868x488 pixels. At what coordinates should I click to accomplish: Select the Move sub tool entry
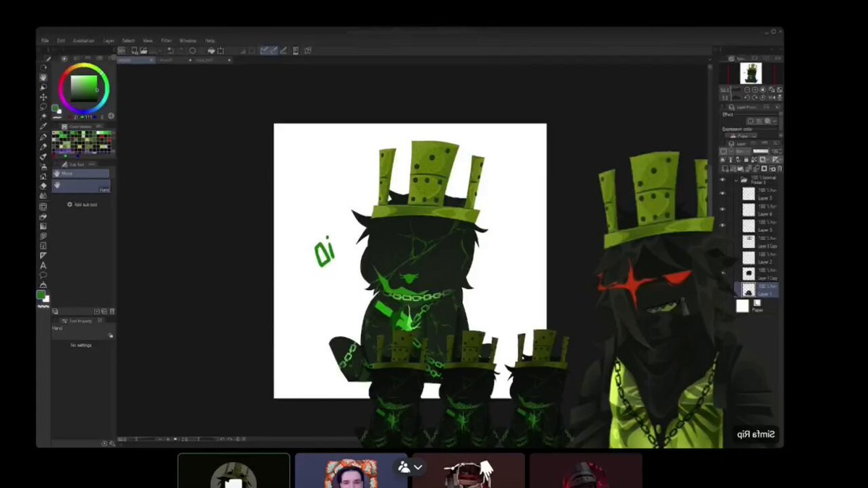tap(80, 174)
